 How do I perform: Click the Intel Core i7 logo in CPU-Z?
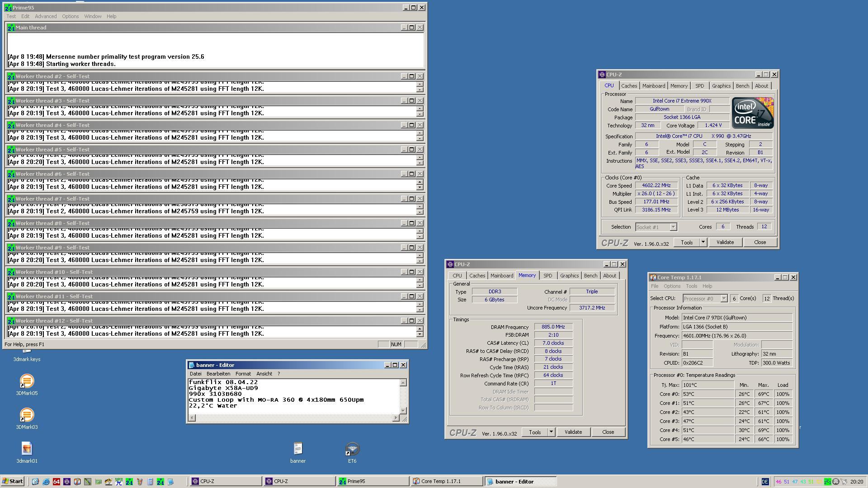click(753, 113)
